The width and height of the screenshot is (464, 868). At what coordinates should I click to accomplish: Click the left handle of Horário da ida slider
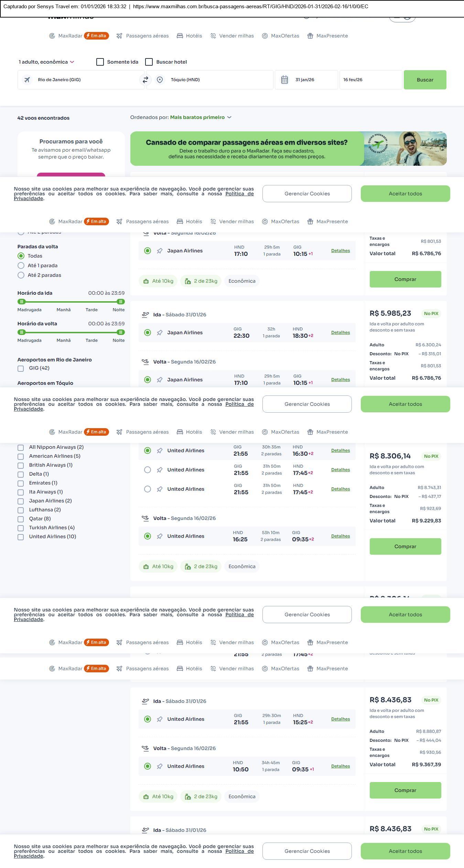click(x=21, y=302)
